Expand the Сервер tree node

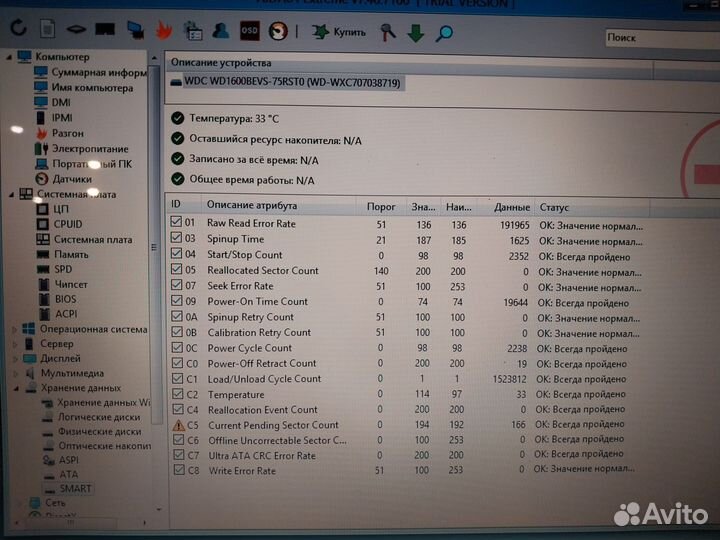point(15,344)
